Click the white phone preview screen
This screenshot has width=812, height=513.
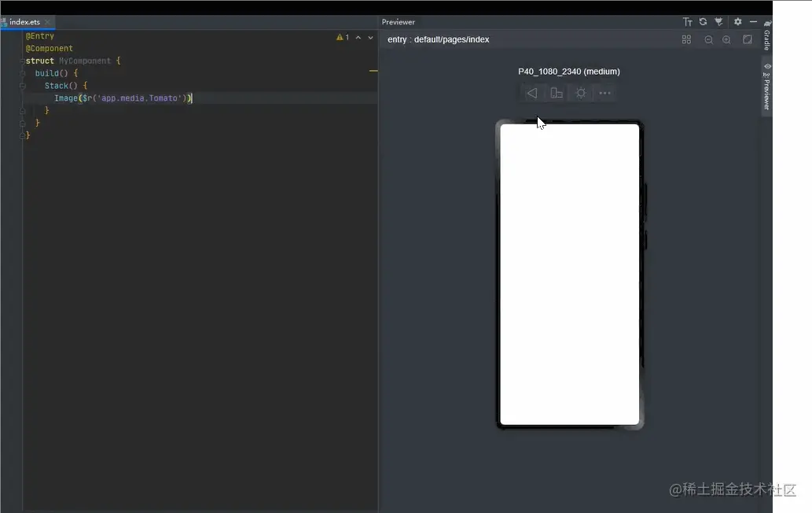570,274
